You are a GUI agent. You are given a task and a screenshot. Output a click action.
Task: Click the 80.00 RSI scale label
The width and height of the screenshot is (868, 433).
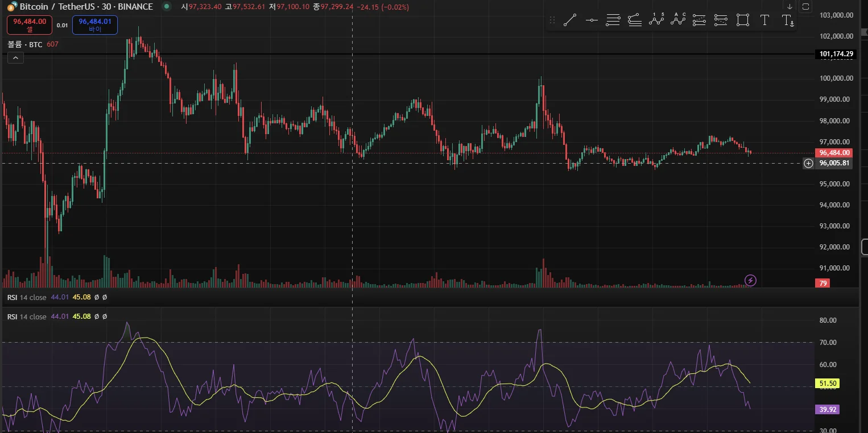point(828,320)
